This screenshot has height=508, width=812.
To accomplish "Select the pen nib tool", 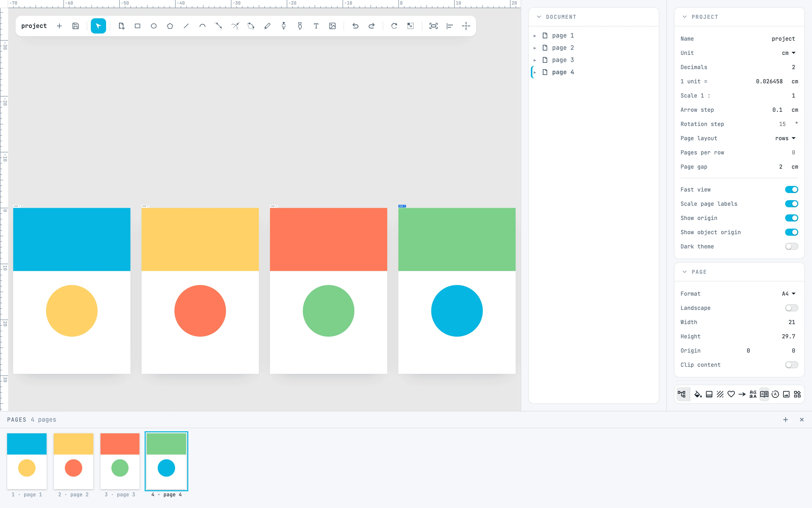I will 283,26.
